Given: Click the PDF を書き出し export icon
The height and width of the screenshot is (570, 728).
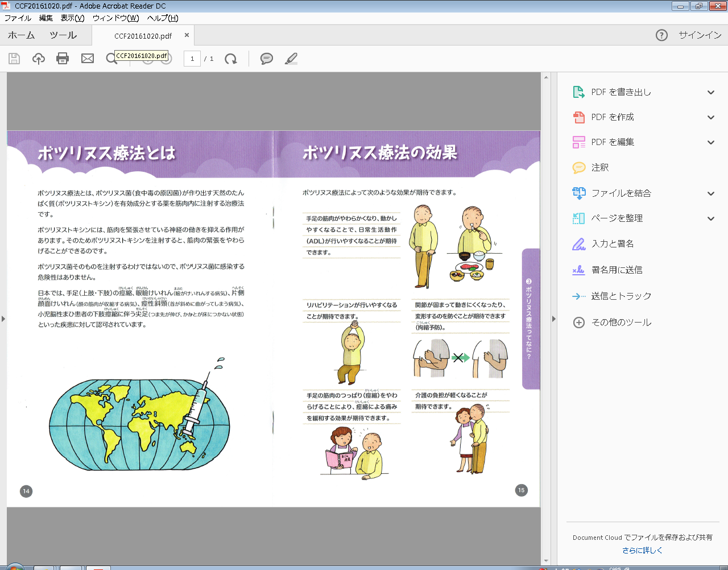Looking at the screenshot, I should tap(578, 92).
